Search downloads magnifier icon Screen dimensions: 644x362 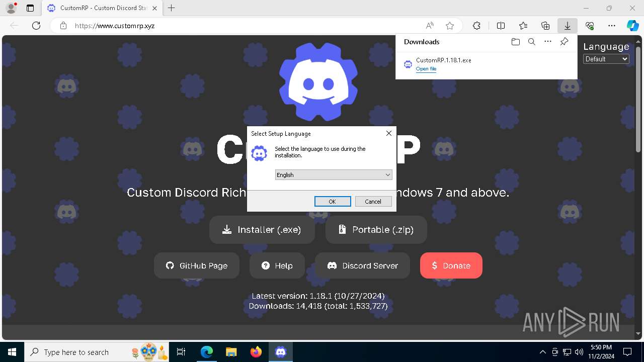(x=532, y=42)
